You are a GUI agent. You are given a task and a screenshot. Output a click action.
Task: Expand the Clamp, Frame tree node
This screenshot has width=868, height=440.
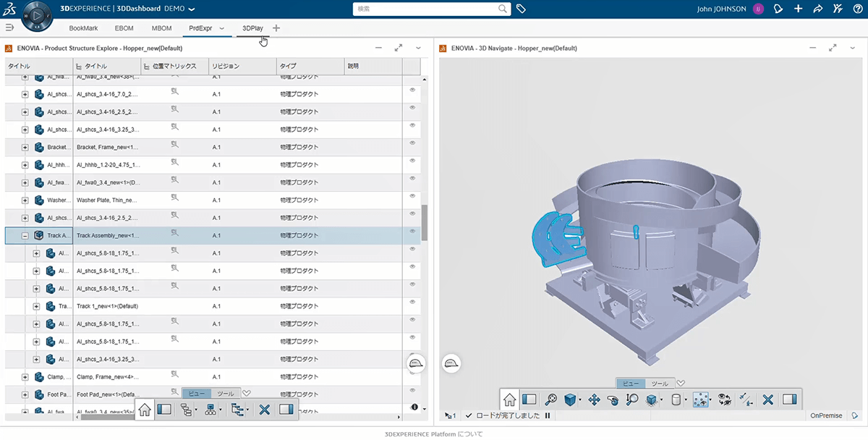(25, 376)
